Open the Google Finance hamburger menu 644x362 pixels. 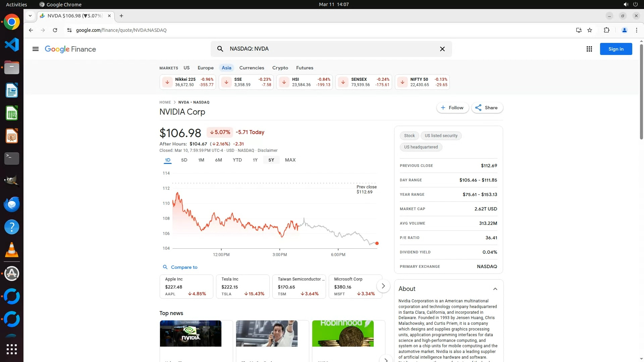tap(36, 49)
